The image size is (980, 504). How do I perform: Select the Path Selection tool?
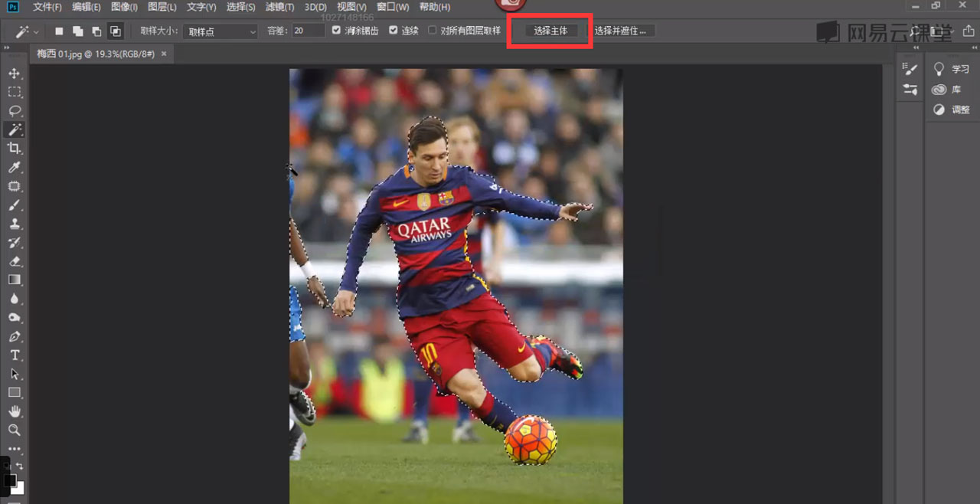[14, 374]
